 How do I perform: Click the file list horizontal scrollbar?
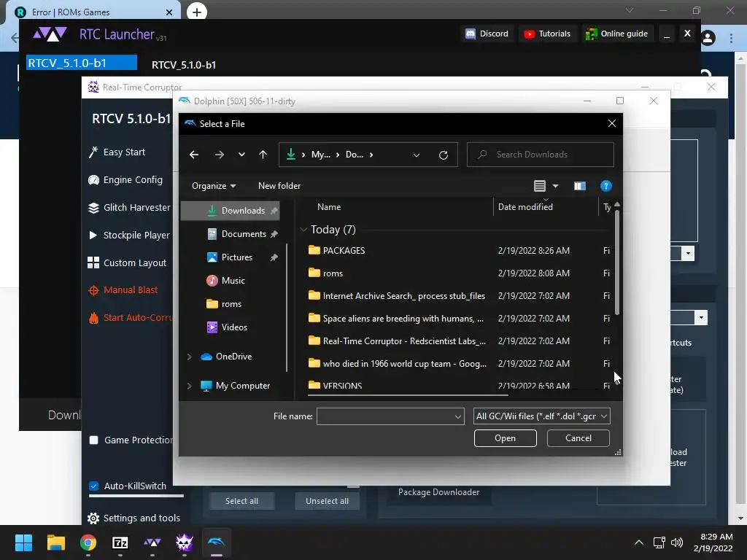[x=408, y=394]
